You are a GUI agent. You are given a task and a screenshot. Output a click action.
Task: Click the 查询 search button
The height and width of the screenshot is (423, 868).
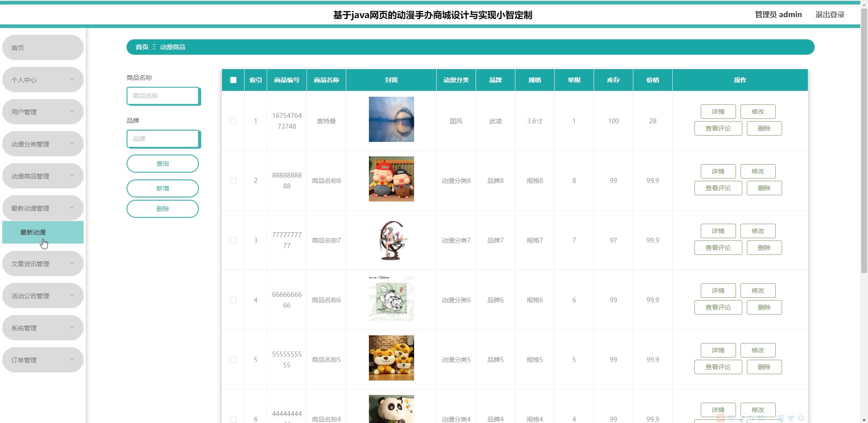pyautogui.click(x=163, y=164)
